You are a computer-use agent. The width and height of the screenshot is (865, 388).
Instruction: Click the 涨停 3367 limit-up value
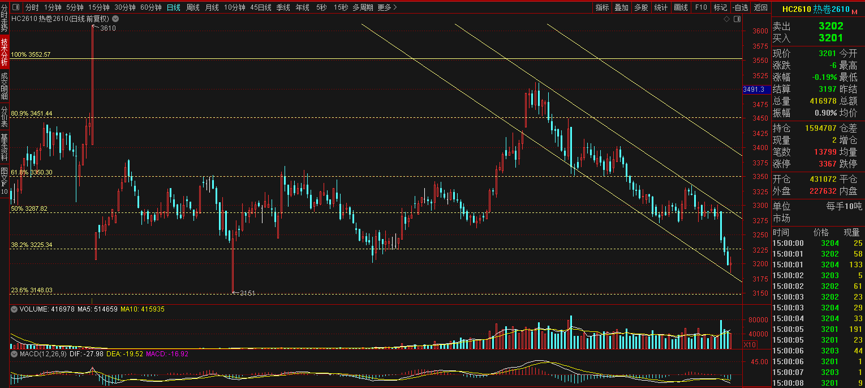point(826,163)
